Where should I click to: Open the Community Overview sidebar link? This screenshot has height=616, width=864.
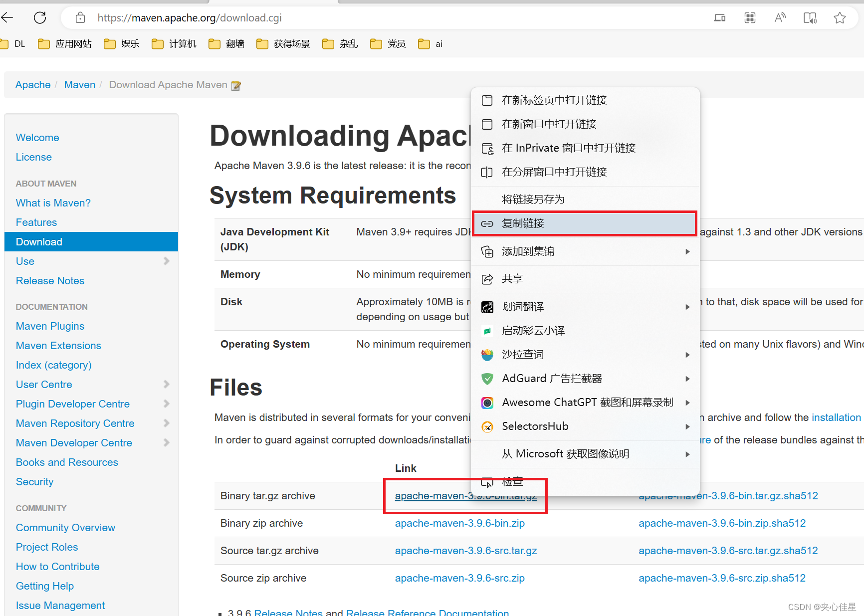pyautogui.click(x=65, y=528)
